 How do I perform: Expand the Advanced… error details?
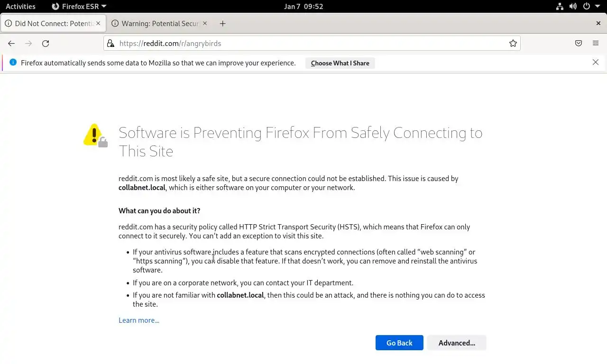[456, 343]
